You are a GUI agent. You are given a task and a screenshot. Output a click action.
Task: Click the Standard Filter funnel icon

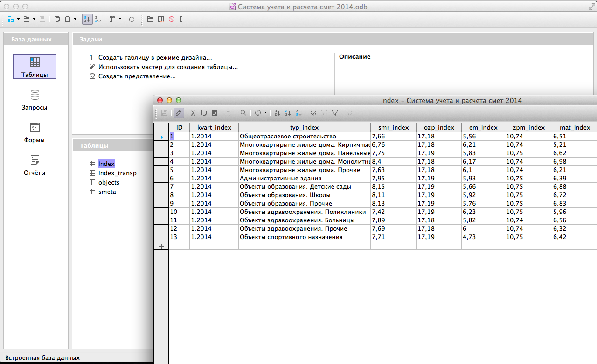pyautogui.click(x=334, y=113)
